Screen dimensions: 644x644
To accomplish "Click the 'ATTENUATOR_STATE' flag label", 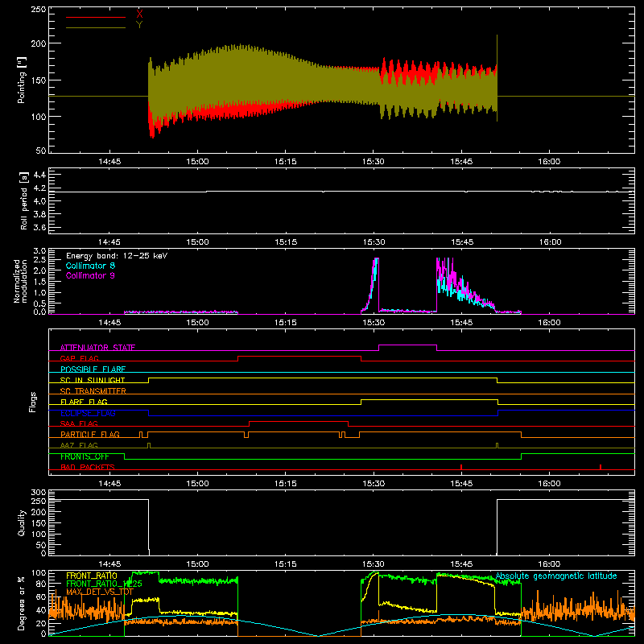I will 97,348.
